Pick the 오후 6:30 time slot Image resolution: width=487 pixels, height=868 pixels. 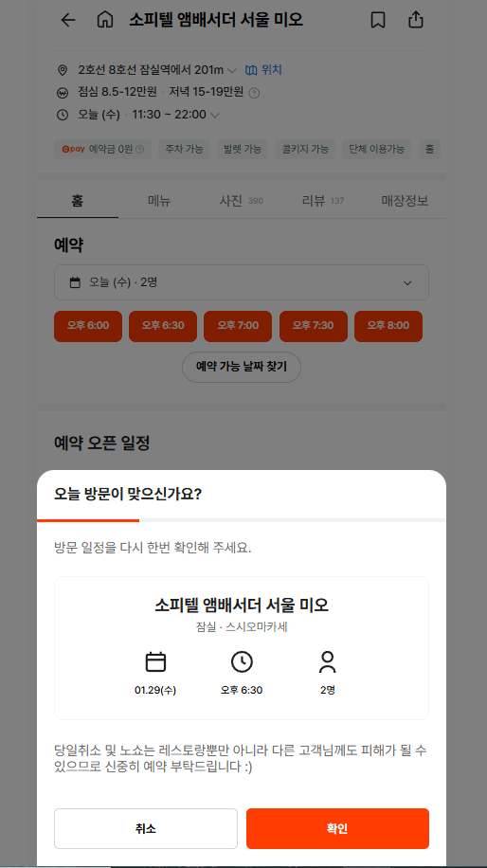163,326
